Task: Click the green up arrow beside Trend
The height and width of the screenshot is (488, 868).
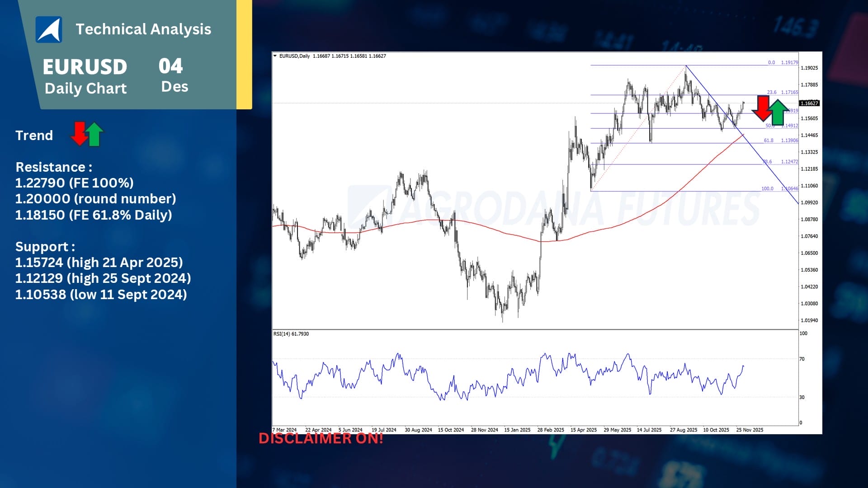Action: [94, 135]
